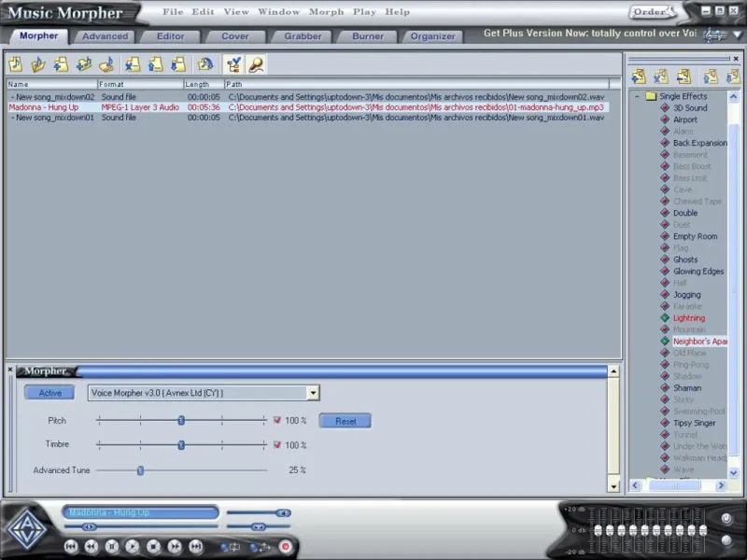Toggle the shuffle mode button

click(x=261, y=547)
